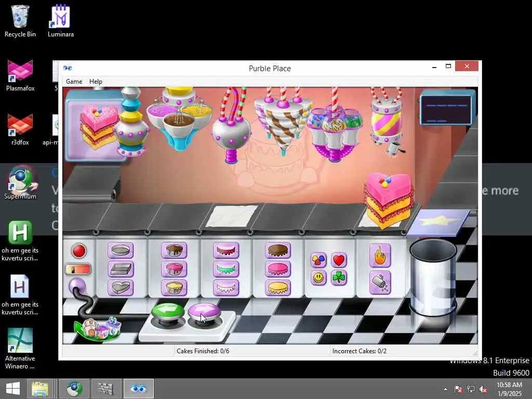This screenshot has width=532, height=399.
Task: Select the white H document file icon
Action: coord(20,295)
